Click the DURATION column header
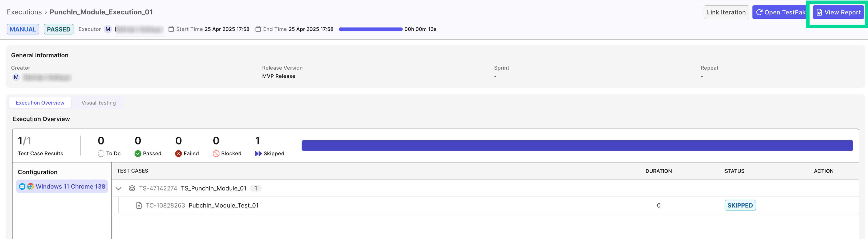Screen dimensions: 868x239 658,171
